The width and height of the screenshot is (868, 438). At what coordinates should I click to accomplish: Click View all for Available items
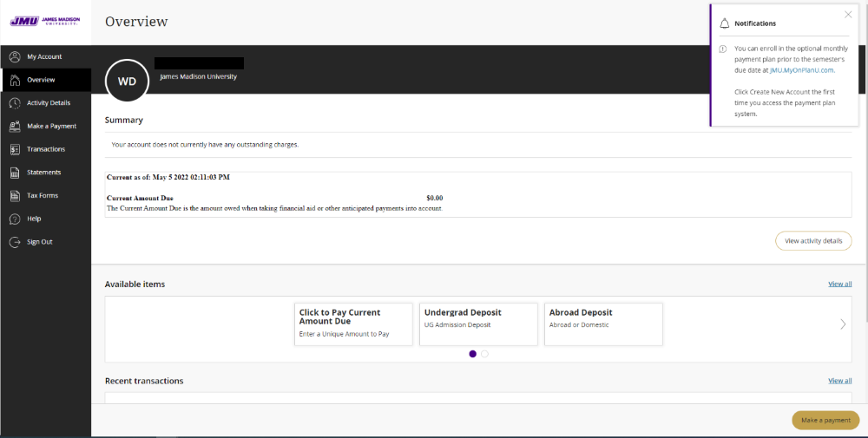[839, 284]
